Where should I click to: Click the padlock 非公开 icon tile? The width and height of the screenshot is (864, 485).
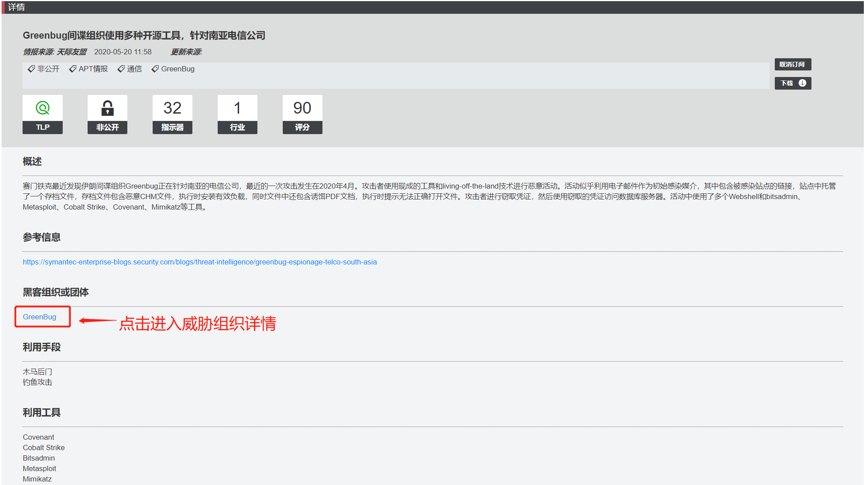click(107, 114)
